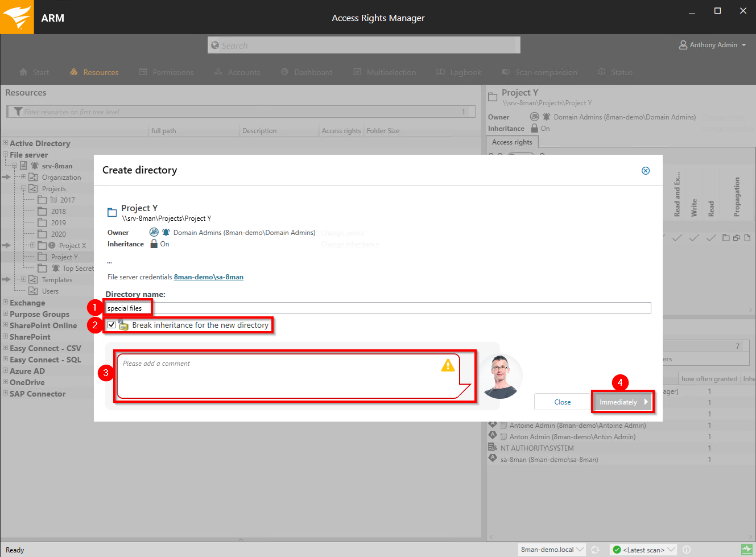This screenshot has width=756, height=557.
Task: Click the funnel icon in resources filter
Action: click(18, 112)
